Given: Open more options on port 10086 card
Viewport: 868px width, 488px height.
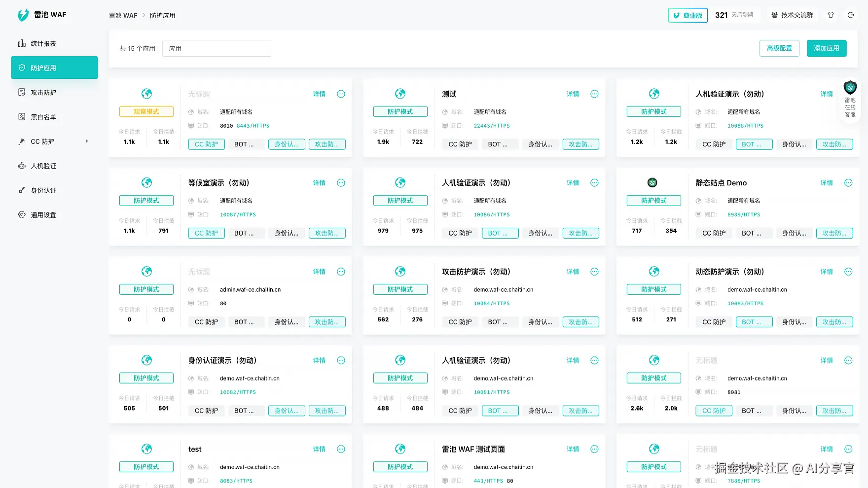Looking at the screenshot, I should [x=595, y=183].
